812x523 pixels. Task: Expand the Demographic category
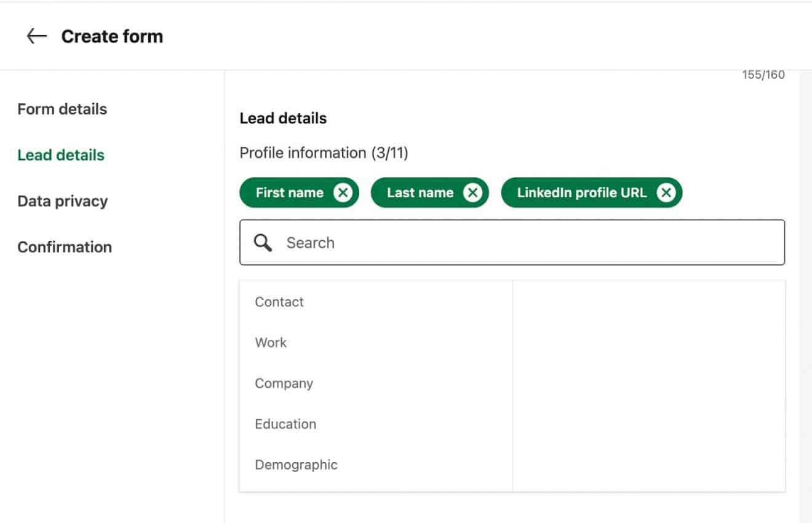(296, 465)
